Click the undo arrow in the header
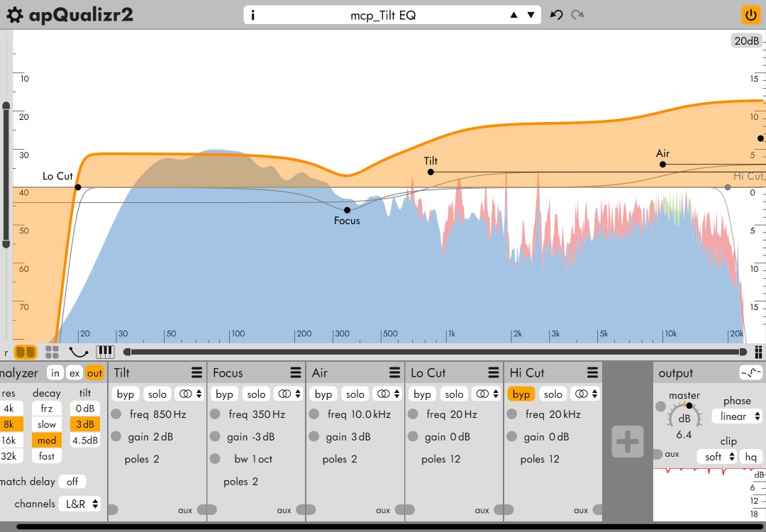Image resolution: width=766 pixels, height=532 pixels. coord(557,15)
